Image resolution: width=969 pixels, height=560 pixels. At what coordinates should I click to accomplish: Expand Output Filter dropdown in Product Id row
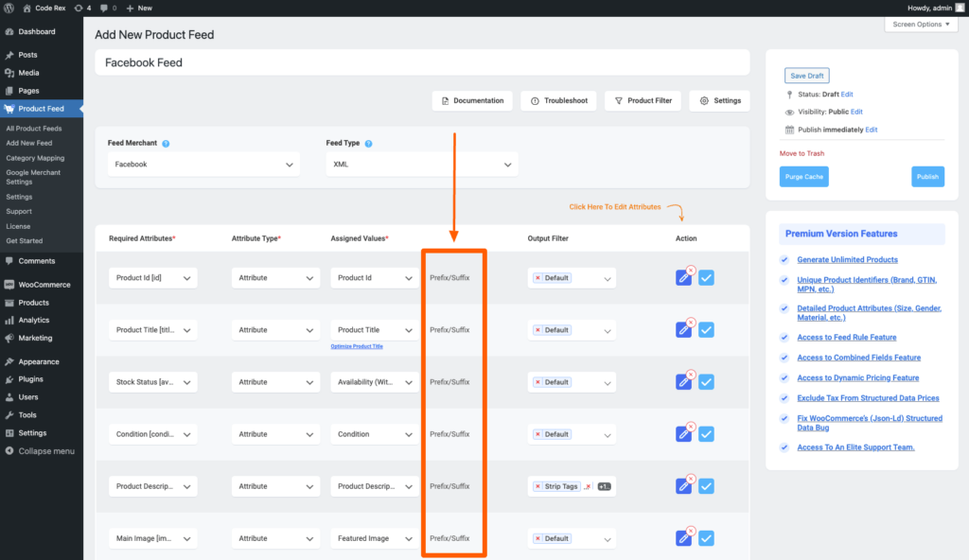point(607,279)
